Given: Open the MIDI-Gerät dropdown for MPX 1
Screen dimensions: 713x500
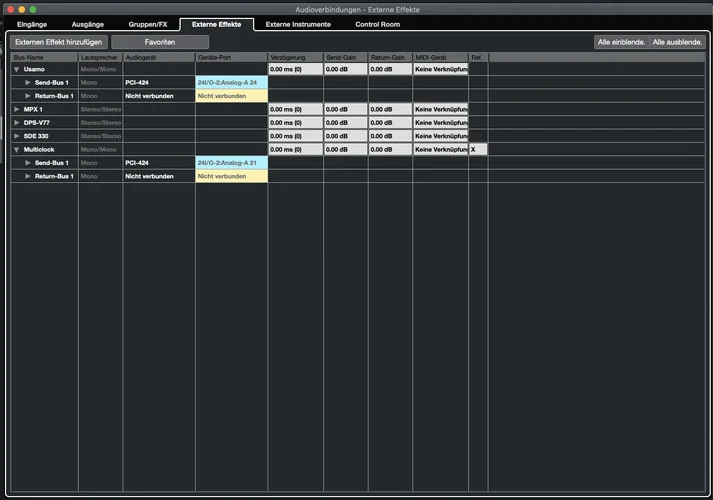Looking at the screenshot, I should [x=440, y=109].
